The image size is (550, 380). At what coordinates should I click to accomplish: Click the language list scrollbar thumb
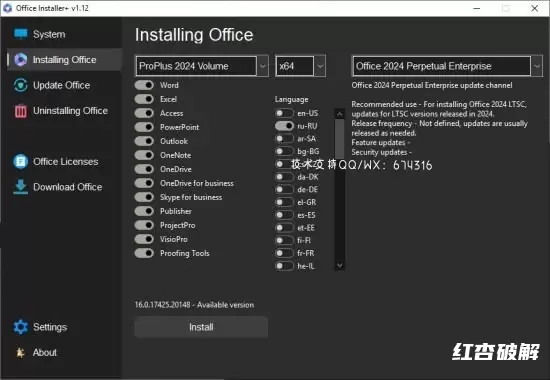click(340, 139)
